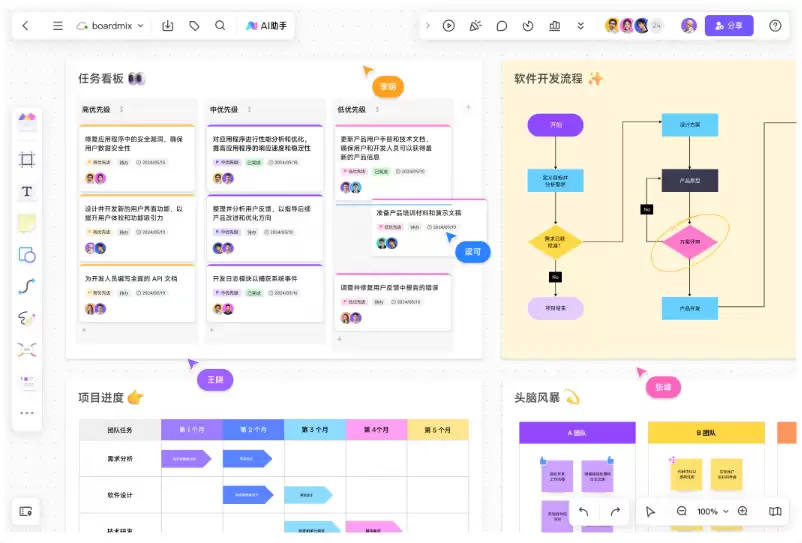Click the search magnifier icon
The image size is (802, 543).
tap(220, 26)
